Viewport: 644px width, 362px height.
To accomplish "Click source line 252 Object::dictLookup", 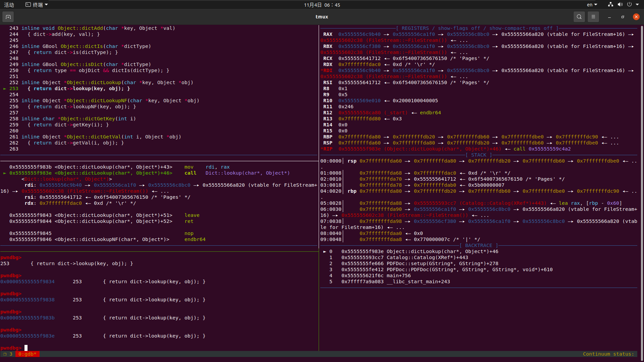I will click(x=107, y=82).
